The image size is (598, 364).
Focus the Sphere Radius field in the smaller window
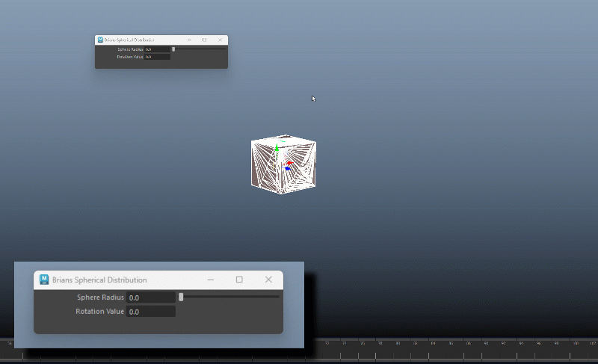[x=157, y=49]
